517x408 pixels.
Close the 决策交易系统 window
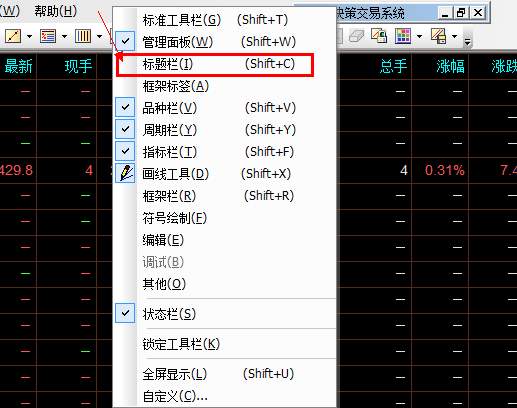point(478,13)
